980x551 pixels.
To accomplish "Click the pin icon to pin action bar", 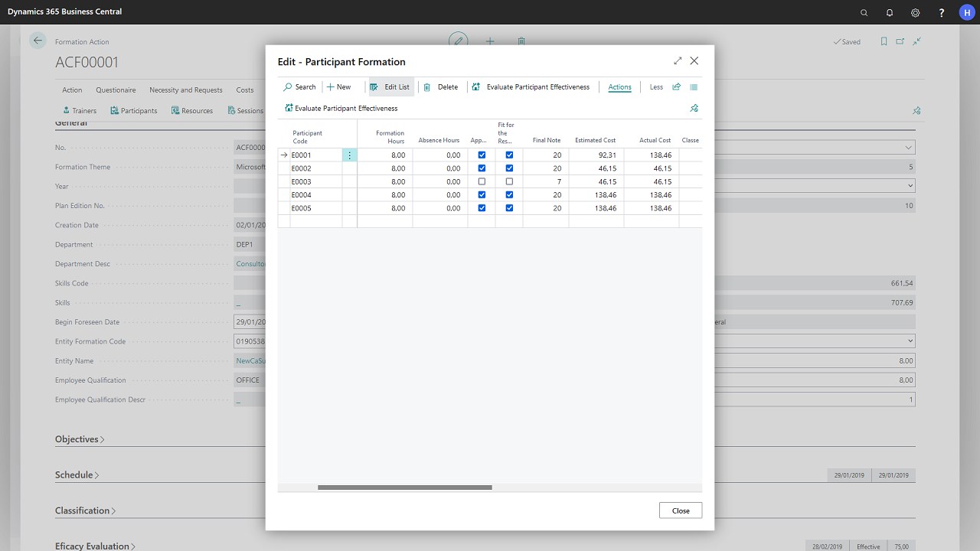I will [x=694, y=109].
